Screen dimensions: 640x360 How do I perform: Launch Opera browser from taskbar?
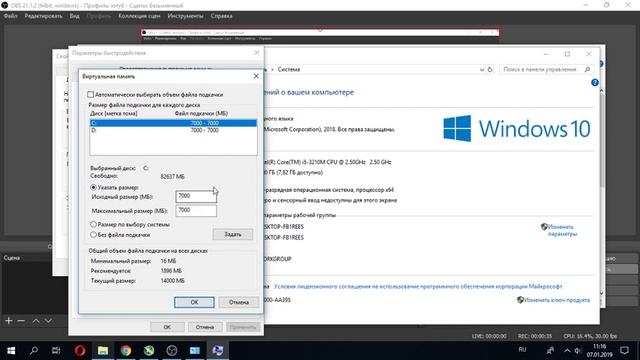pyautogui.click(x=80, y=350)
